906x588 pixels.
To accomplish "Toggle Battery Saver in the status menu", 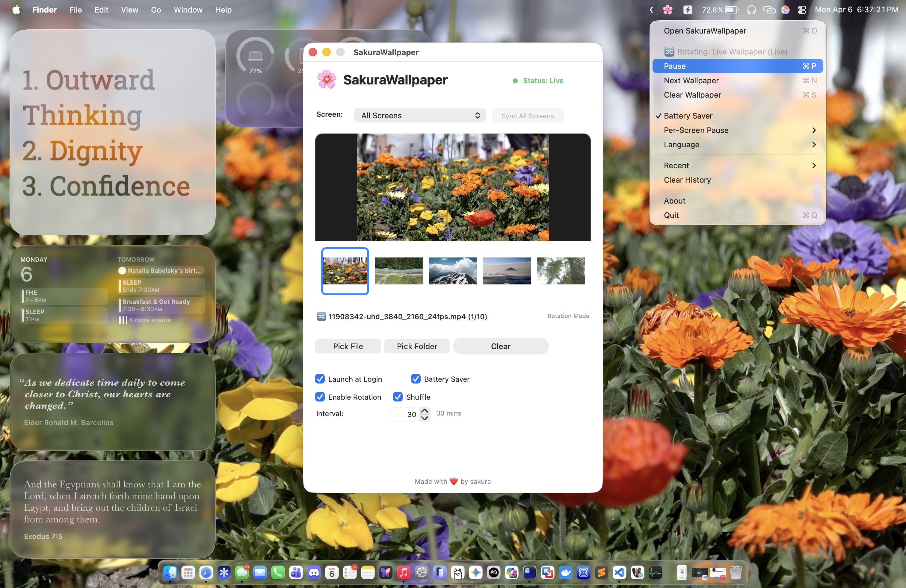I will [737, 116].
